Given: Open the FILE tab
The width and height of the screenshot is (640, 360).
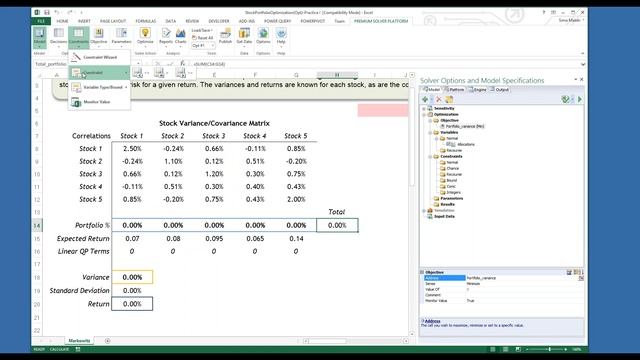Looking at the screenshot, I should (x=41, y=21).
